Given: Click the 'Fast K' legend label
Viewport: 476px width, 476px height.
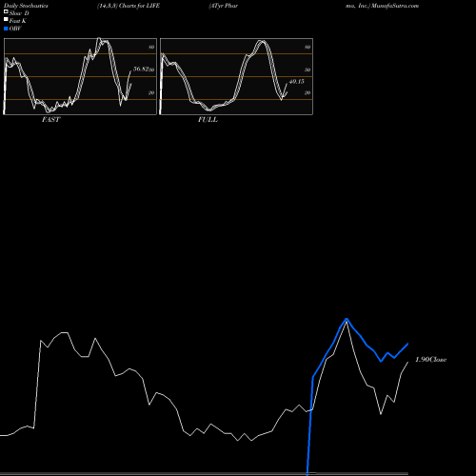Looking at the screenshot, I should point(18,21).
